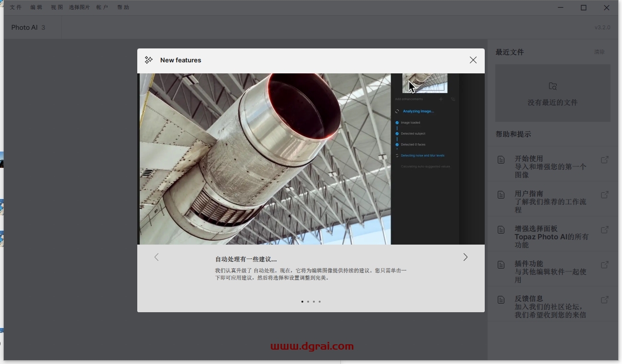Select the second carousel page dot
This screenshot has width=622, height=364.
(308, 302)
